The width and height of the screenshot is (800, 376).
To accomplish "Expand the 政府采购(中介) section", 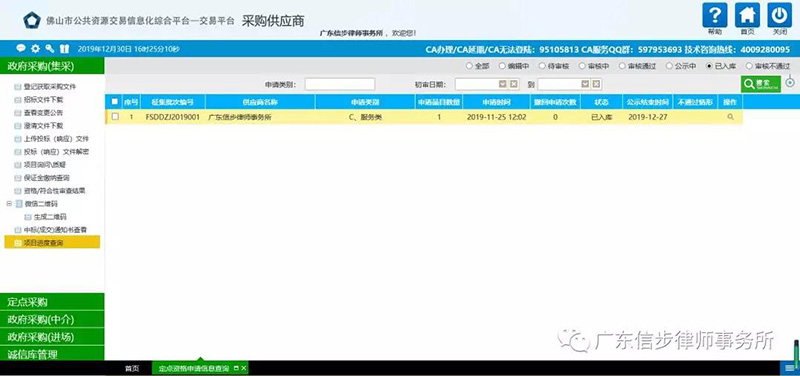I will (52, 319).
